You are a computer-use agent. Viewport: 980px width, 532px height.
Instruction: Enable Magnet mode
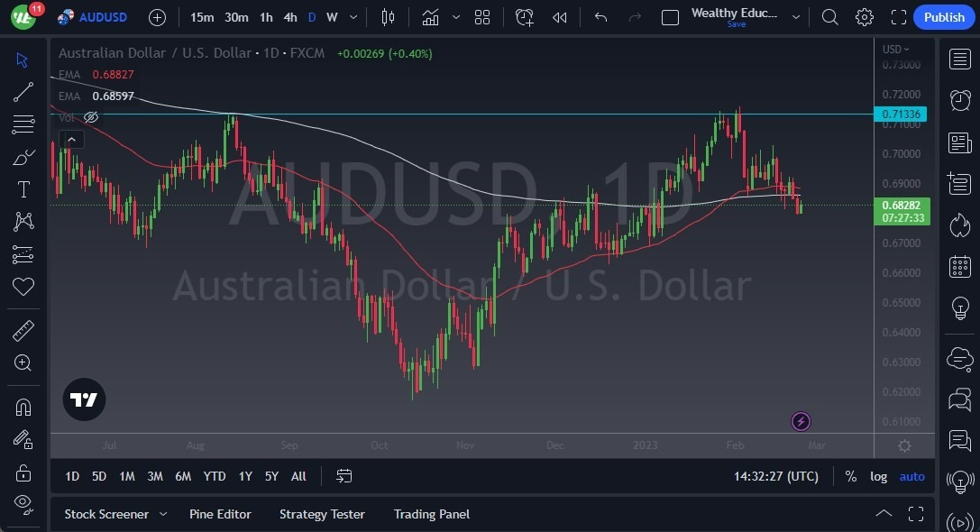(23, 407)
